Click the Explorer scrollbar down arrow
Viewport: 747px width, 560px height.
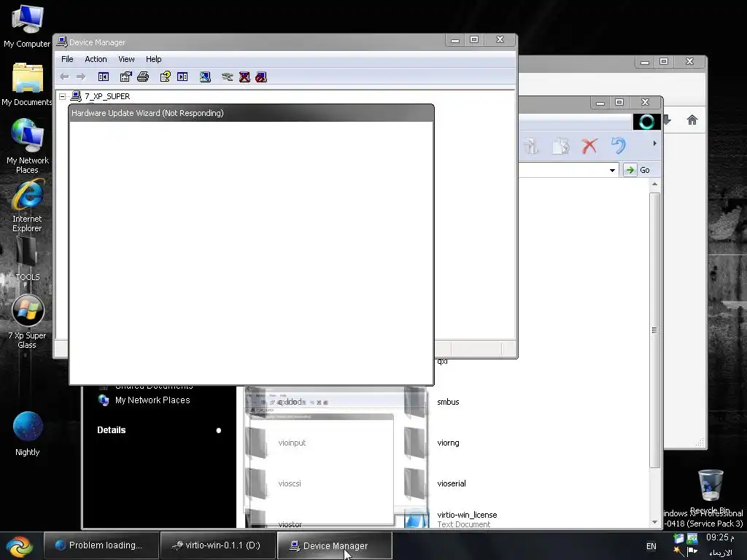(654, 522)
